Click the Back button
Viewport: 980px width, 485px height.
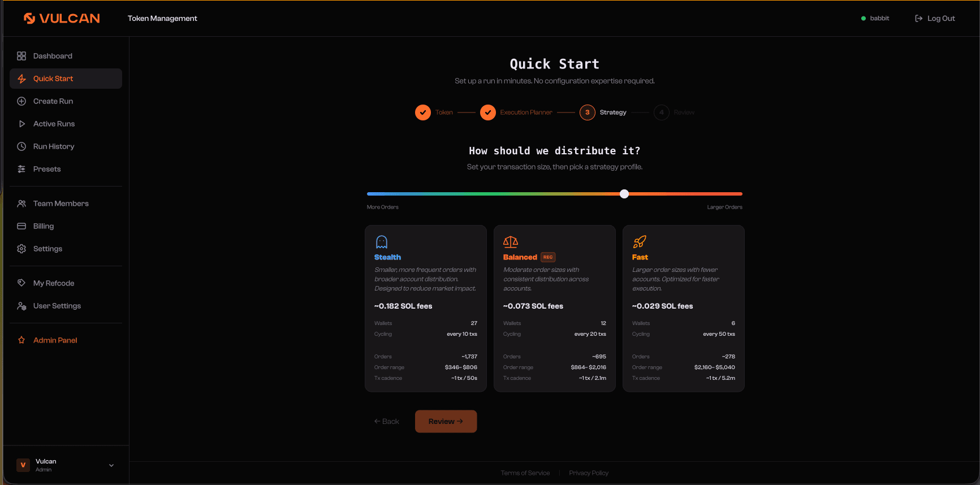387,422
